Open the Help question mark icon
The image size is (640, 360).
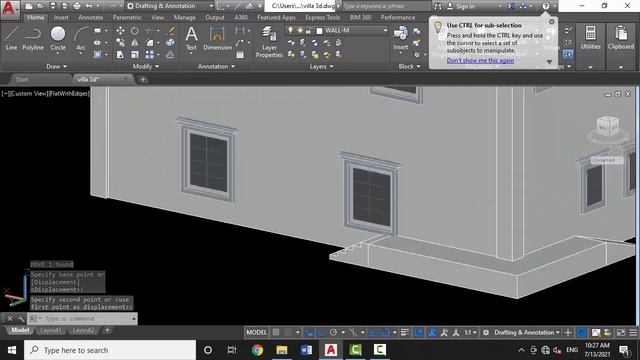[x=546, y=6]
